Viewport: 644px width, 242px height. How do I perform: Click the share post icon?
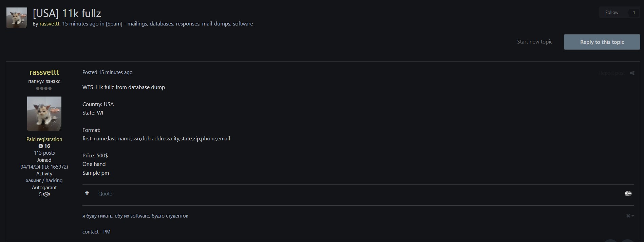pos(632,73)
